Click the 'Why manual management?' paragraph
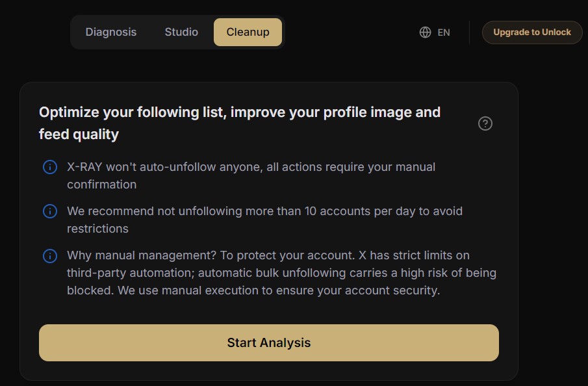Screen dimensions: 588x386 point(281,273)
